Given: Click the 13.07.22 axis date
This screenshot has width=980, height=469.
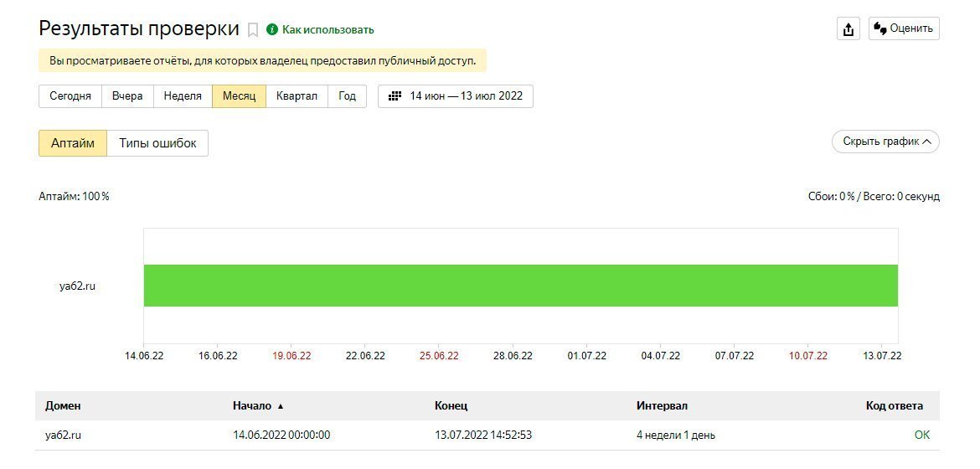Looking at the screenshot, I should pyautogui.click(x=882, y=356).
